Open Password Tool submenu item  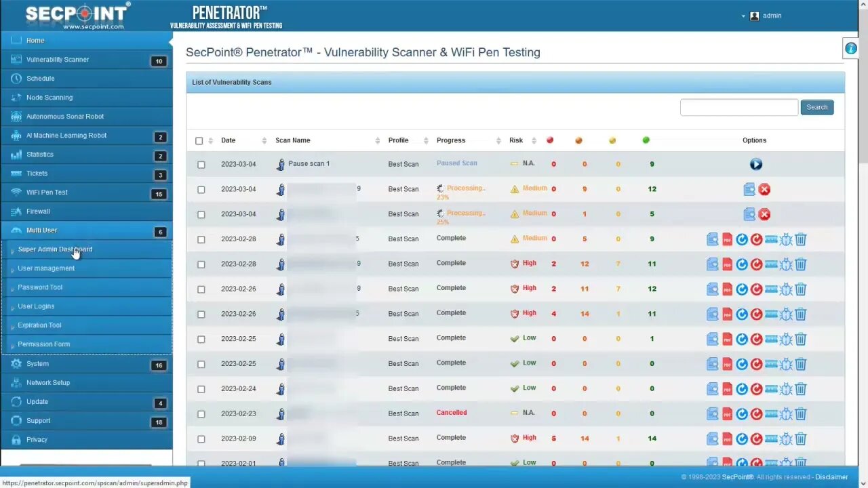pyautogui.click(x=86, y=287)
